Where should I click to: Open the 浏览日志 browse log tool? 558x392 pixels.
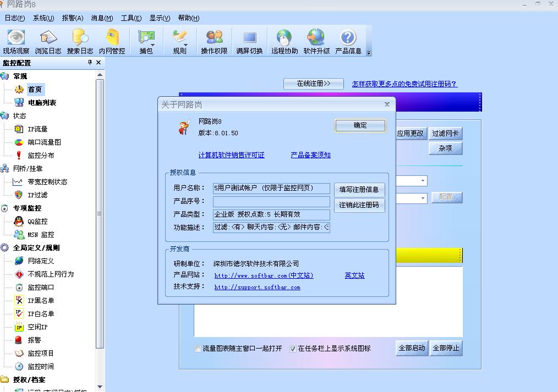(48, 42)
